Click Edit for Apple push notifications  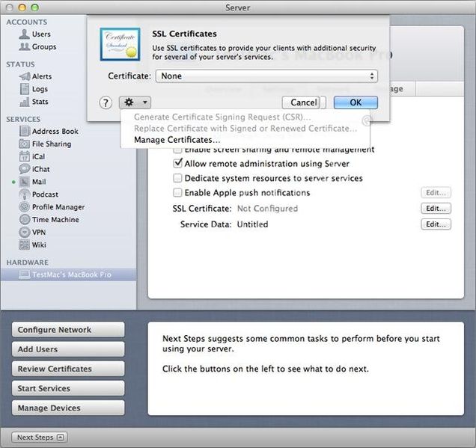(436, 193)
